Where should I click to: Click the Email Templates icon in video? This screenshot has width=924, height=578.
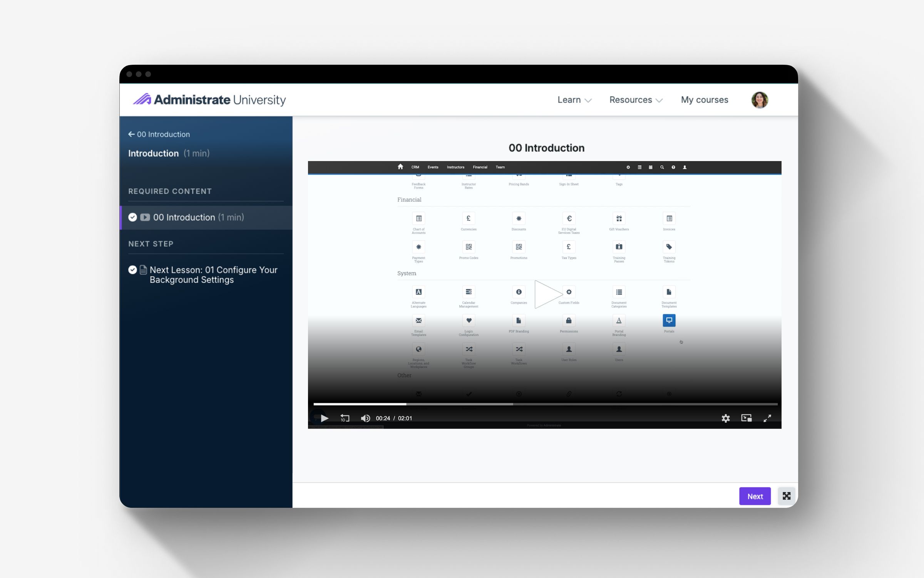coord(418,320)
